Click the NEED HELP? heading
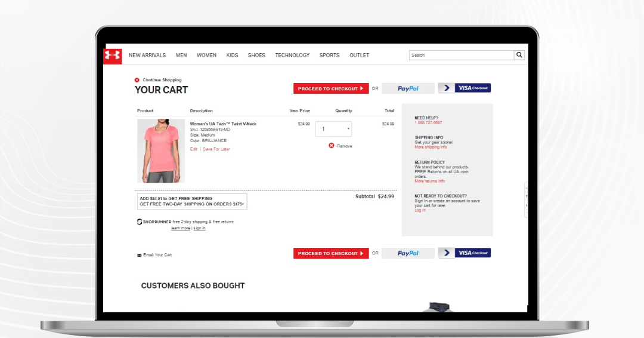Image resolution: width=644 pixels, height=338 pixels. coord(426,118)
